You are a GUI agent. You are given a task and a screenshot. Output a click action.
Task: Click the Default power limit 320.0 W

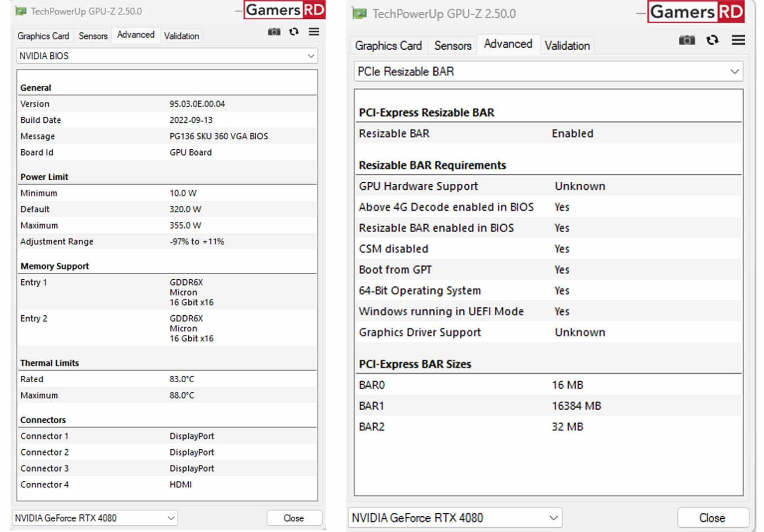[x=185, y=209]
